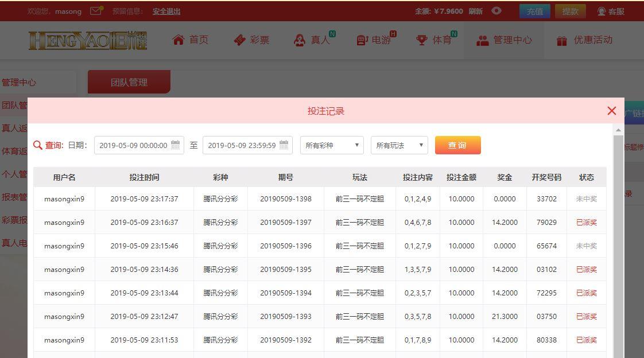Toggle balance visibility eye icon
The height and width of the screenshot is (358, 644).
pyautogui.click(x=496, y=11)
